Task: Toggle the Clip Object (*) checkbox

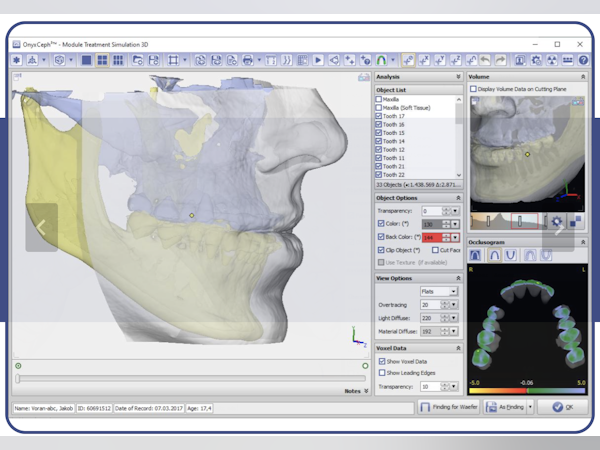Action: click(x=381, y=250)
